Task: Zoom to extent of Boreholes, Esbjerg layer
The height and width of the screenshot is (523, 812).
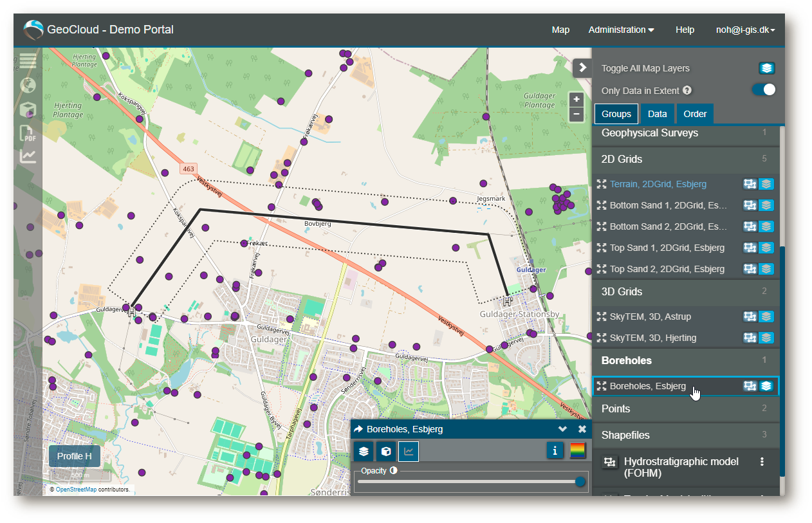Action: pos(602,386)
